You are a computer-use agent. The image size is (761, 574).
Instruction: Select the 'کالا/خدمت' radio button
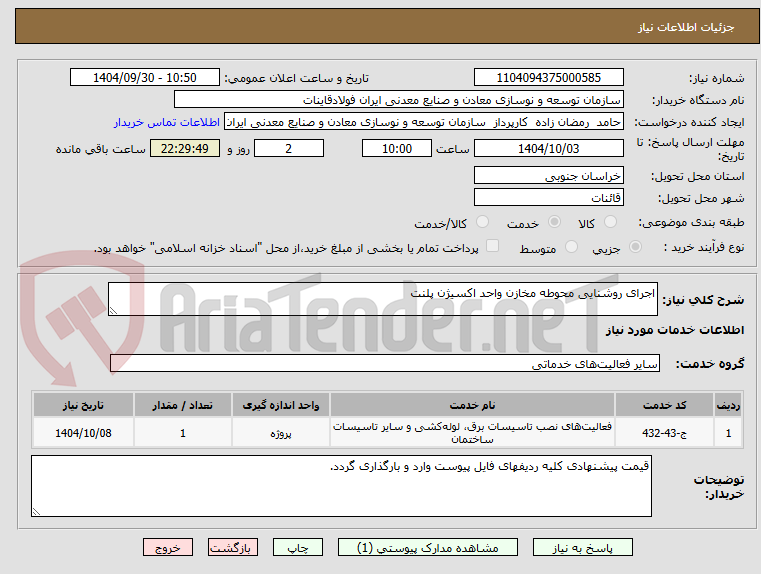[482, 222]
